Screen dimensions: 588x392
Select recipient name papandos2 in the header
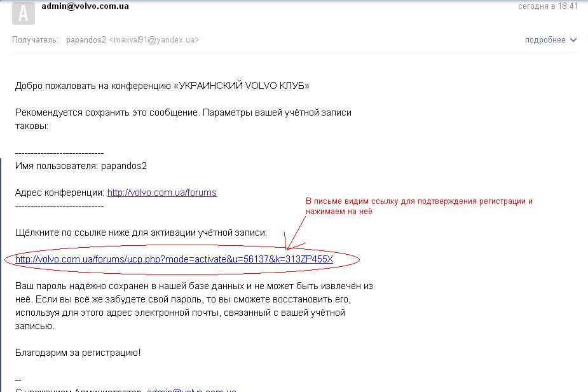click(x=86, y=39)
